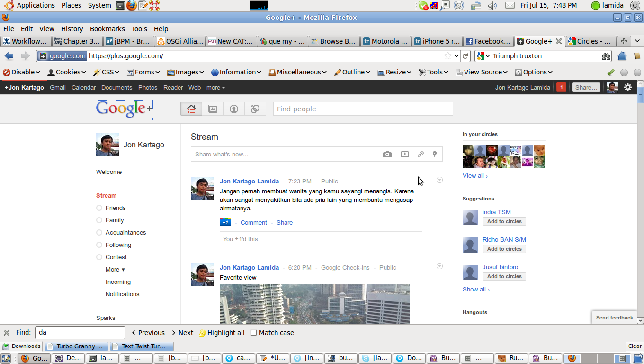Open the Google+ Profile icon
The width and height of the screenshot is (644, 364).
(x=234, y=109)
